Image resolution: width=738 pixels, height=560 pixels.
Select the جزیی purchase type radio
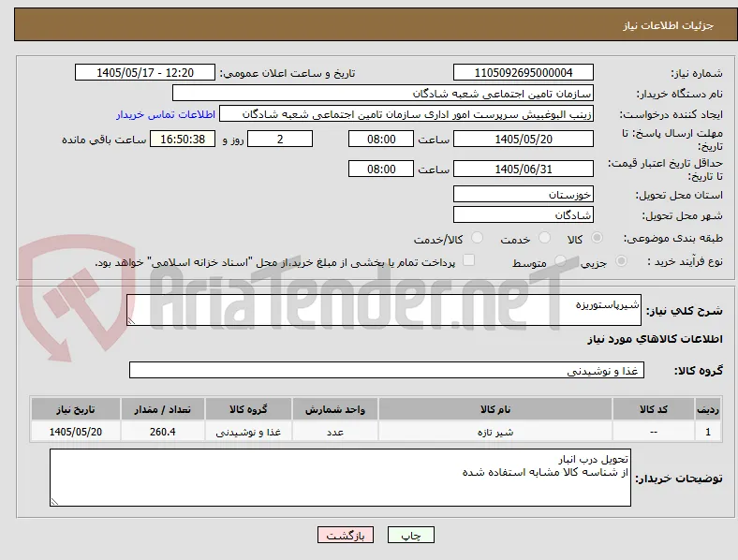pos(621,260)
